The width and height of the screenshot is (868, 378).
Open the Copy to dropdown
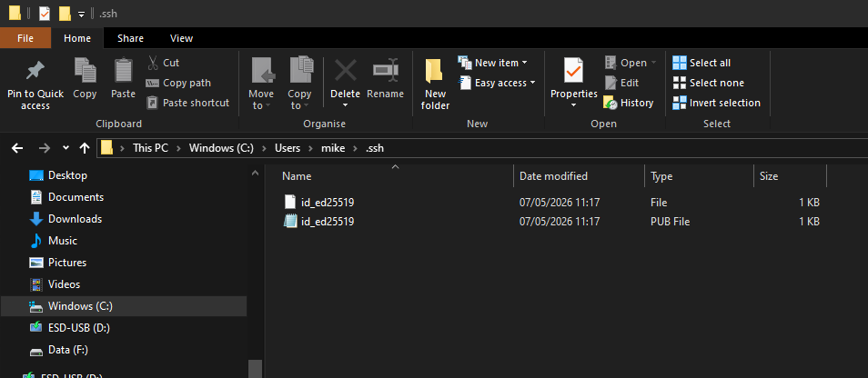click(299, 84)
